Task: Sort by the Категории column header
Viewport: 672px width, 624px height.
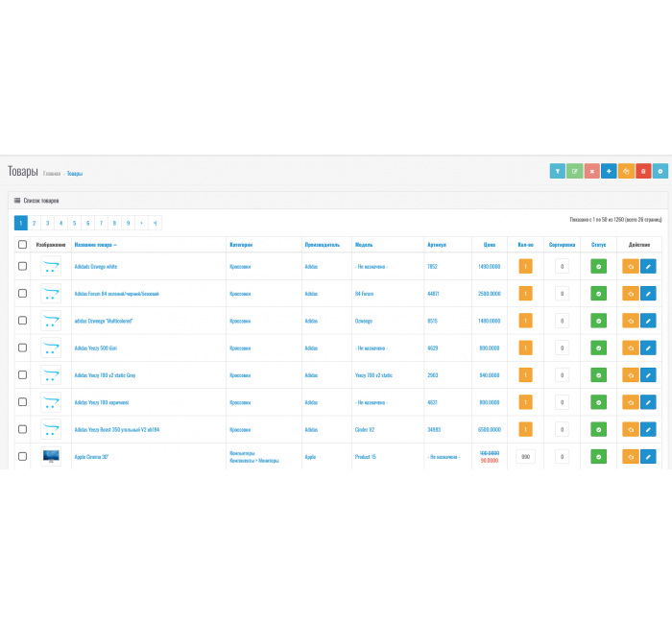Action: click(241, 245)
